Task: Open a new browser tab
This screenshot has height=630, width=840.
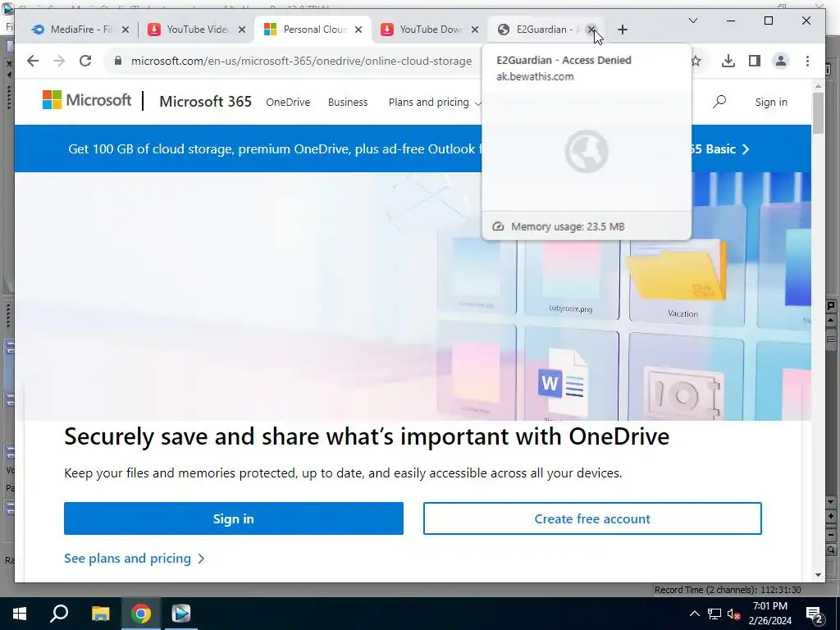Action: 622,30
